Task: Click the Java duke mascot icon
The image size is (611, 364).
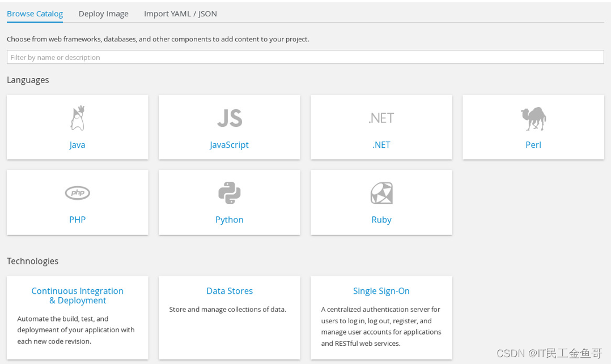Action: tap(78, 118)
